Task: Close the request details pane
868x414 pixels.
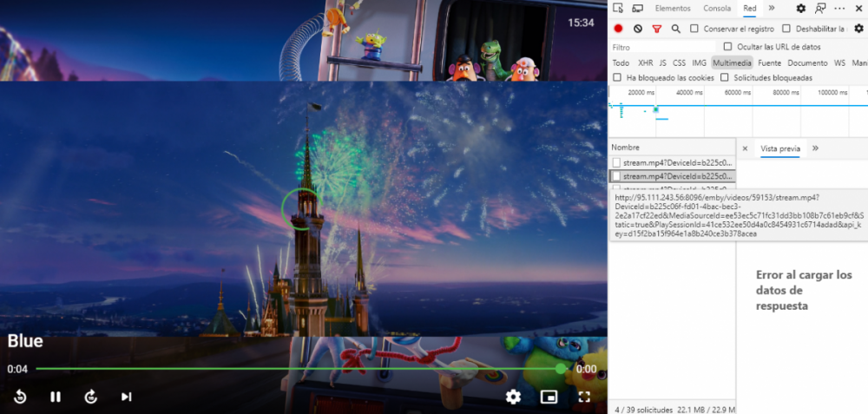Action: coord(745,148)
